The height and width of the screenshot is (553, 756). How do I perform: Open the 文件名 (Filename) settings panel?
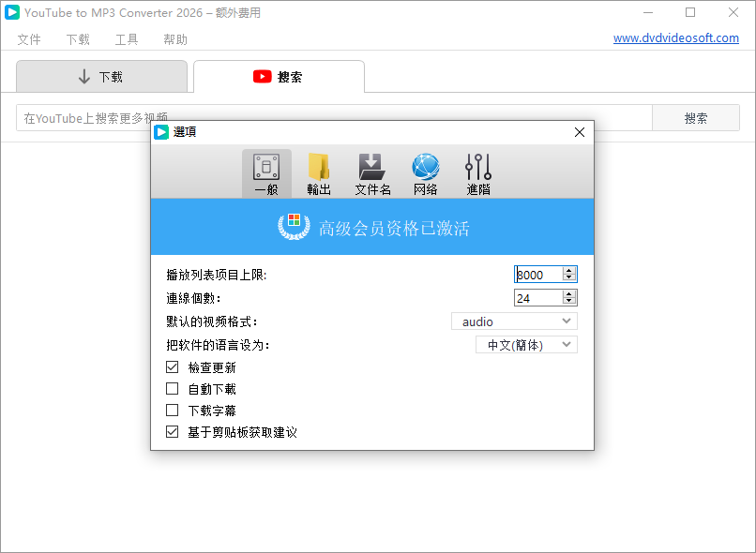point(371,172)
